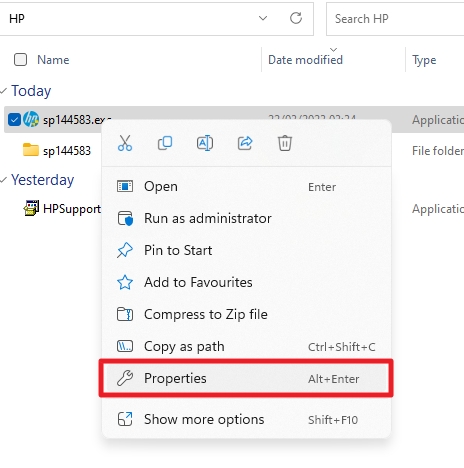Refresh the HP folder view

(296, 18)
